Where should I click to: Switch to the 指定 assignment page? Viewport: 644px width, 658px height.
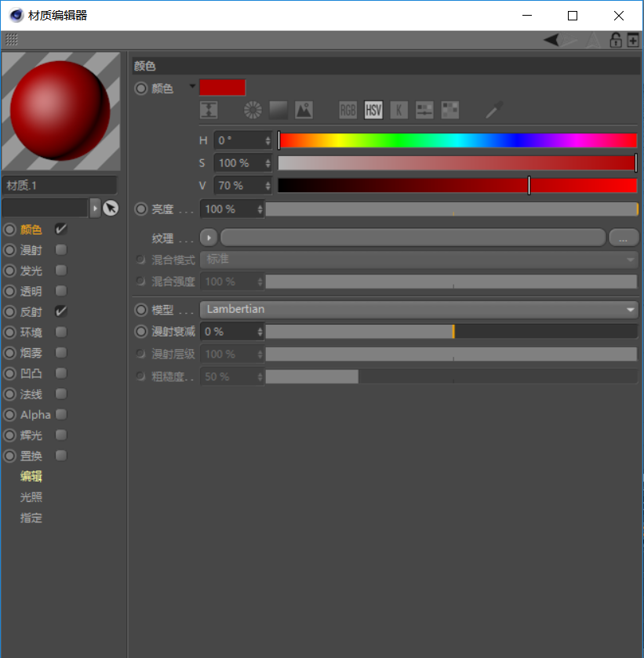(31, 518)
